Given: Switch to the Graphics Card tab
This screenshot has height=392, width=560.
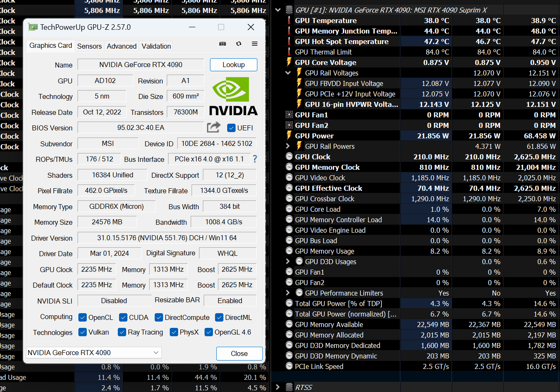Looking at the screenshot, I should 51,46.
